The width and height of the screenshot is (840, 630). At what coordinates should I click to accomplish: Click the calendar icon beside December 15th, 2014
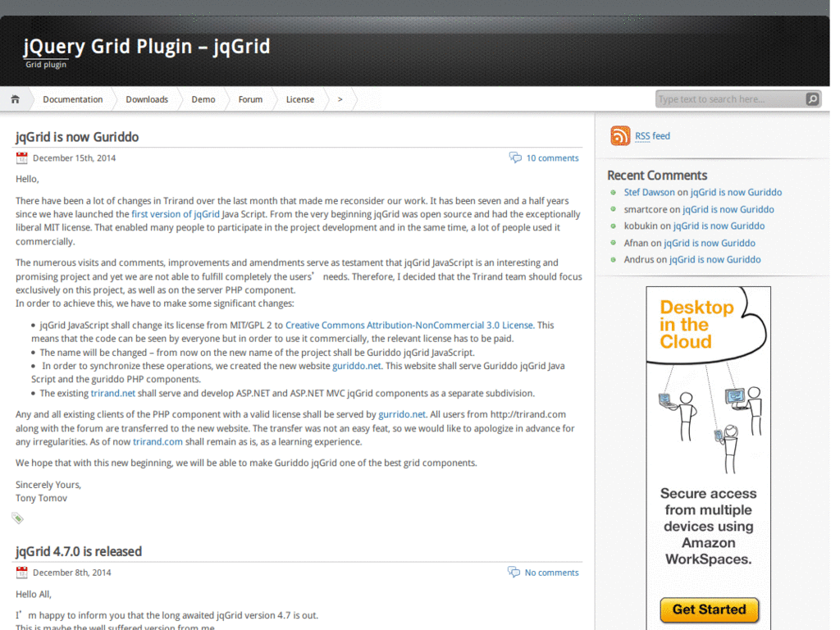[x=21, y=158]
